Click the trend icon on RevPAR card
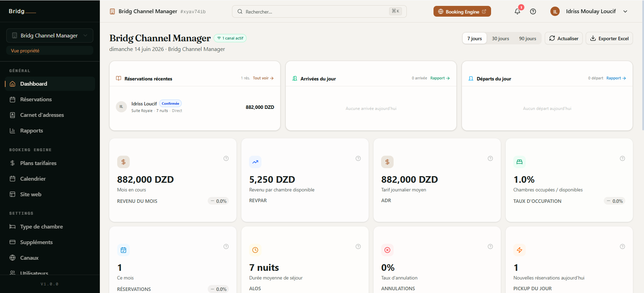Screen dimensions: 644x293 click(x=255, y=162)
